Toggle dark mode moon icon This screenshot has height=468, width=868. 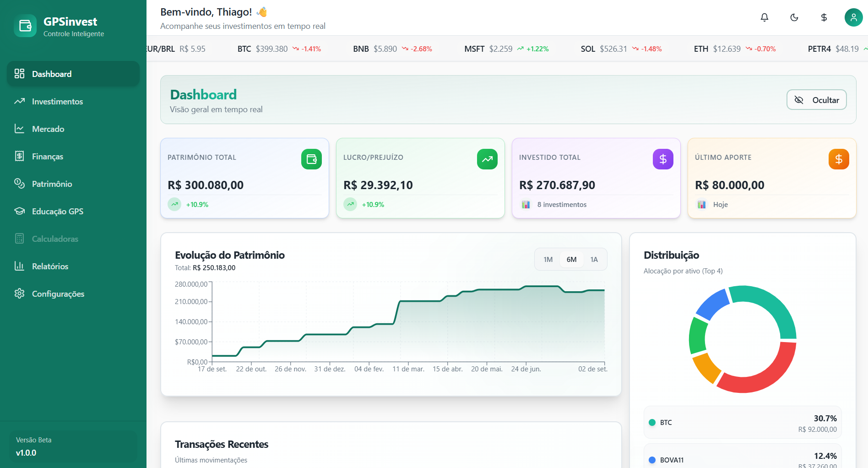coord(794,17)
